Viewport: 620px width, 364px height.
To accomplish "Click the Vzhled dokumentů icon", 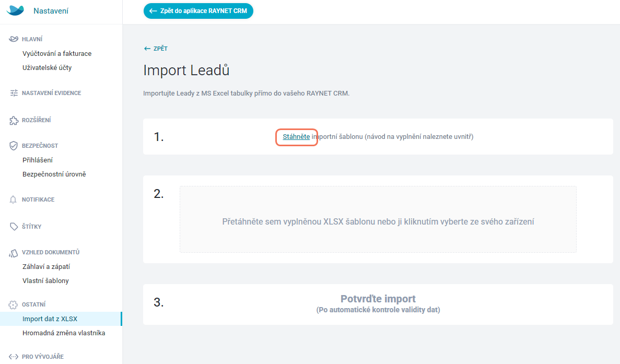I will coord(14,253).
